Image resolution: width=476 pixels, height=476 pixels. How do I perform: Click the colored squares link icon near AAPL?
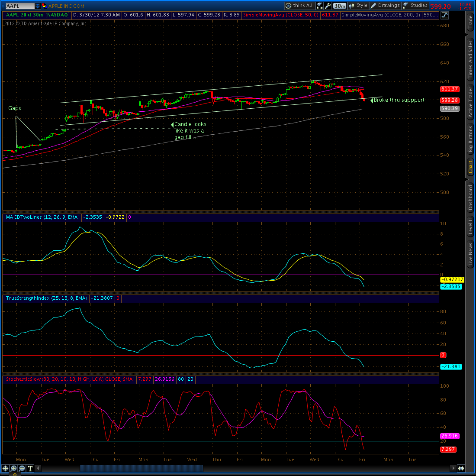(x=44, y=6)
